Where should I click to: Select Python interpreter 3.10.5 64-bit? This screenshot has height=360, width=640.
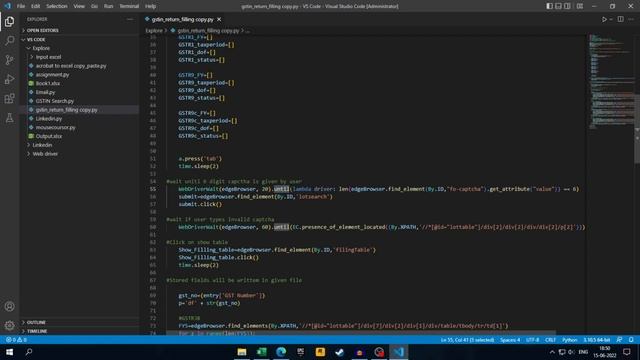(x=596, y=340)
